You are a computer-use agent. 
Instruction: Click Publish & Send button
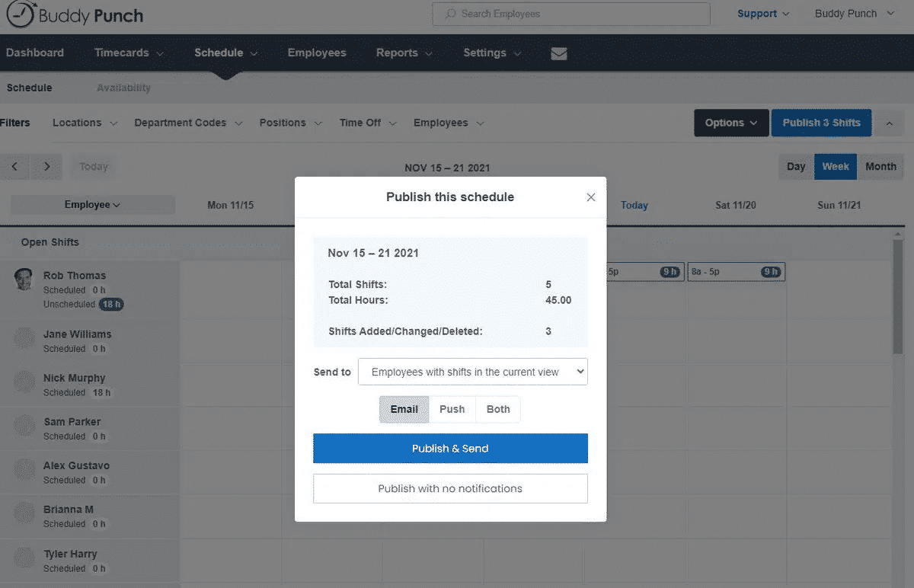point(450,449)
